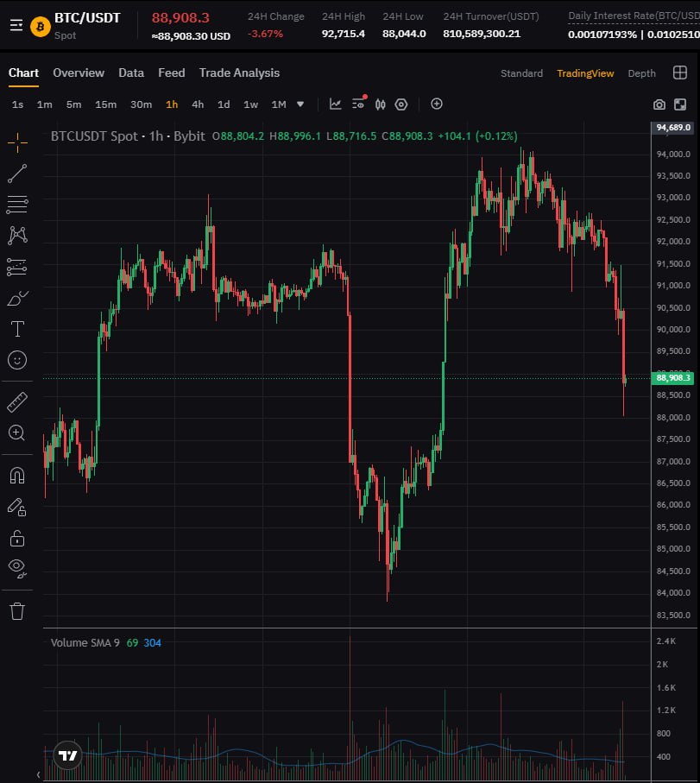Open the hamburger menu beside BTC/USDT

point(16,25)
